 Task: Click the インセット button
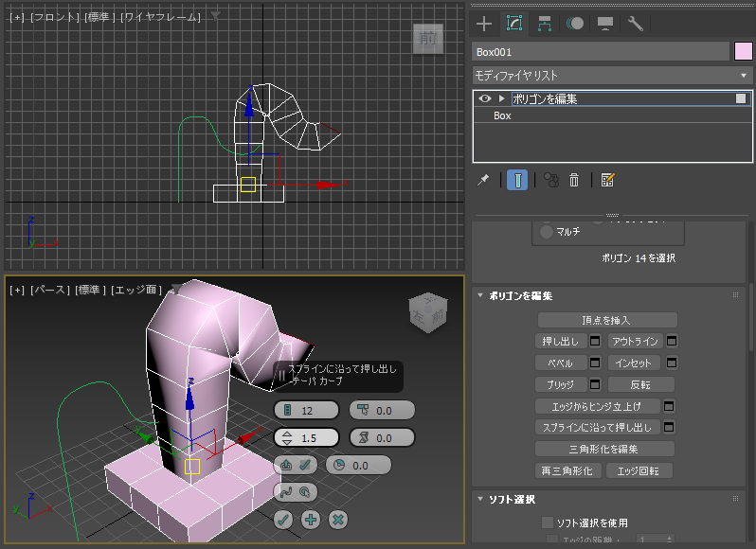635,363
